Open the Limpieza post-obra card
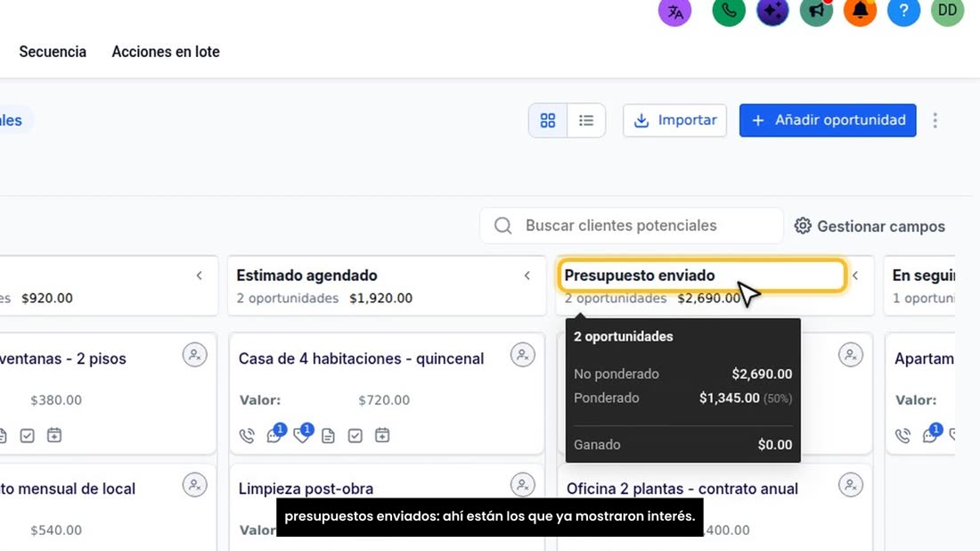 click(306, 489)
